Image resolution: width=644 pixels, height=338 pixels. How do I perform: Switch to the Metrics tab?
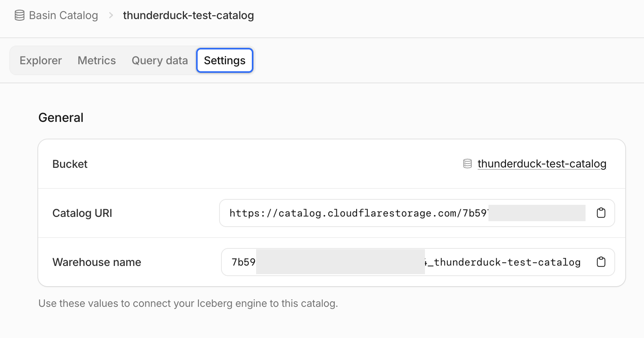[97, 60]
